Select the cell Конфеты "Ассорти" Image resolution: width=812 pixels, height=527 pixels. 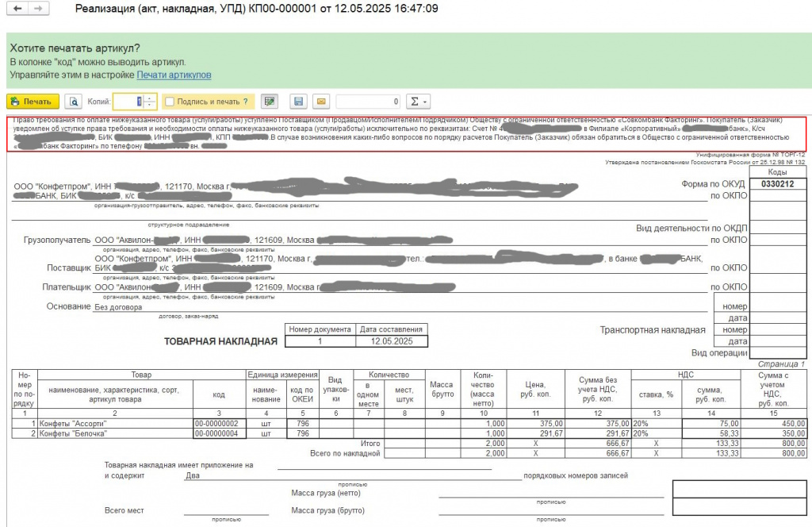coord(116,424)
